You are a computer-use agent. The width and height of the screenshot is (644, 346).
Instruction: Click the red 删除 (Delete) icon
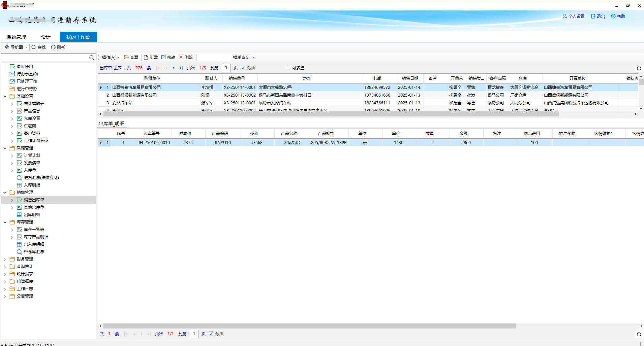click(181, 57)
